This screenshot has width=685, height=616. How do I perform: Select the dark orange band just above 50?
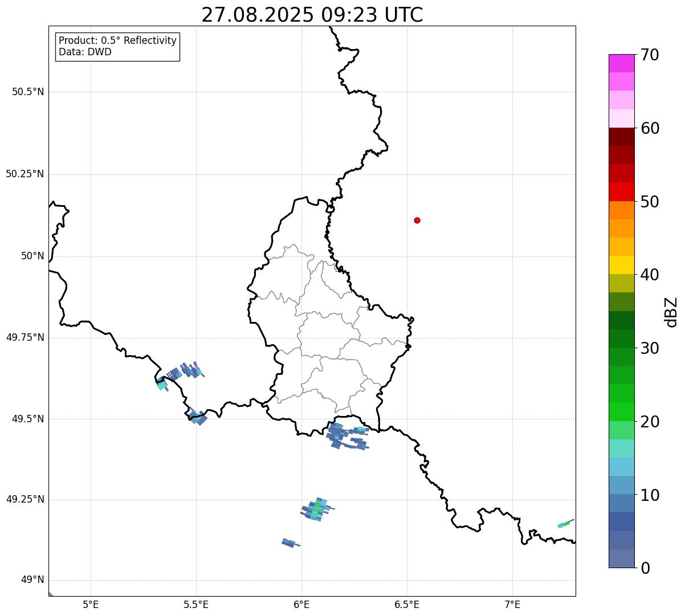pos(621,210)
